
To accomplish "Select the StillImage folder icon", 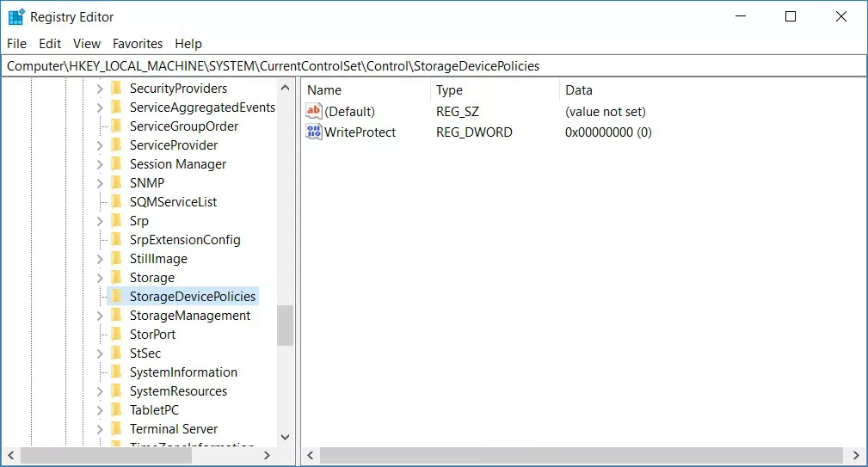I will (116, 258).
